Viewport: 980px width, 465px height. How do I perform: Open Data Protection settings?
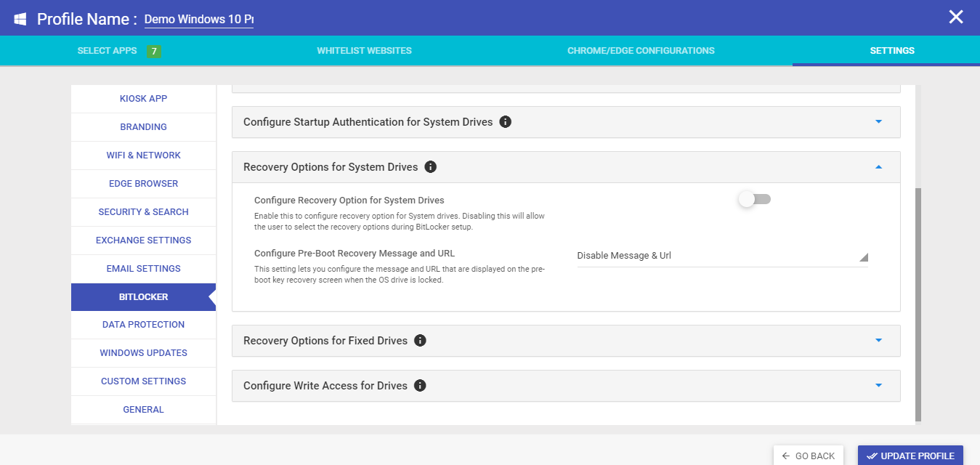tap(144, 325)
